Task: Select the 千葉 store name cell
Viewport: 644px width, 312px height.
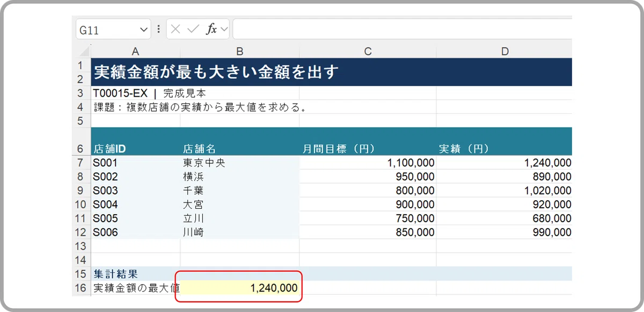Action: pyautogui.click(x=240, y=191)
